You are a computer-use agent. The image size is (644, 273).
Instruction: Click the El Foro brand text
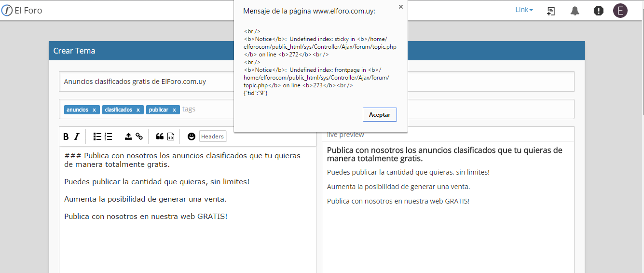28,10
